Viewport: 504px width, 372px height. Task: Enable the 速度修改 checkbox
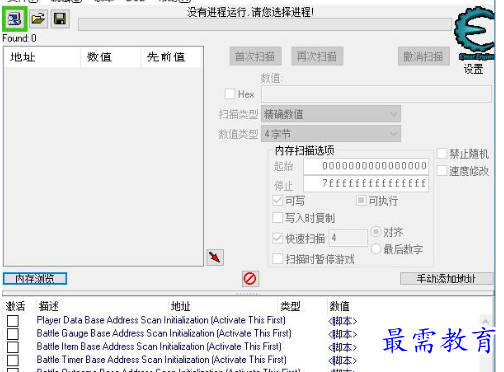442,171
